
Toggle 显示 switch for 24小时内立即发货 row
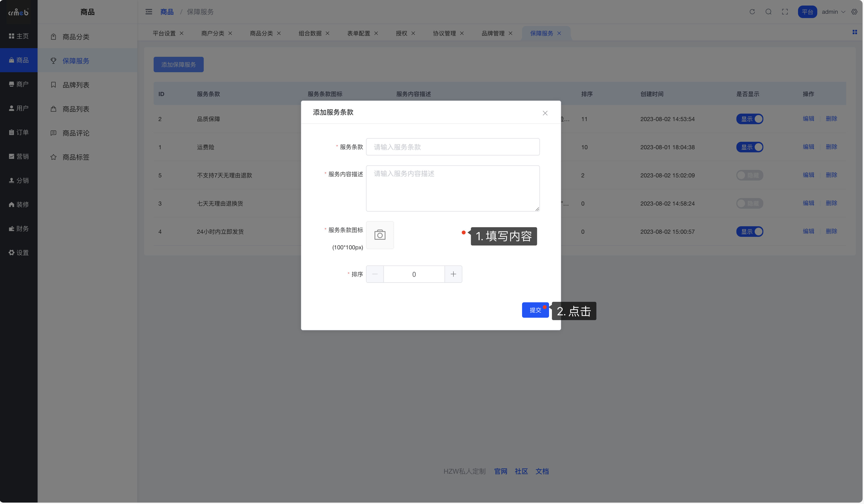(x=749, y=232)
